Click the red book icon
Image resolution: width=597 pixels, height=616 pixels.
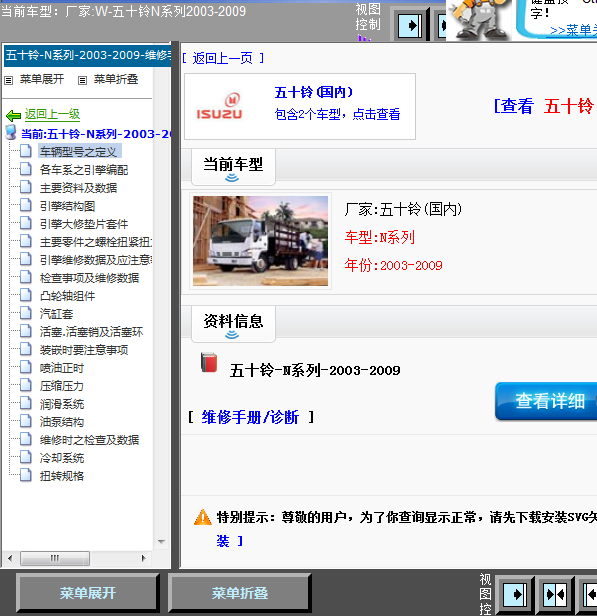(x=209, y=362)
